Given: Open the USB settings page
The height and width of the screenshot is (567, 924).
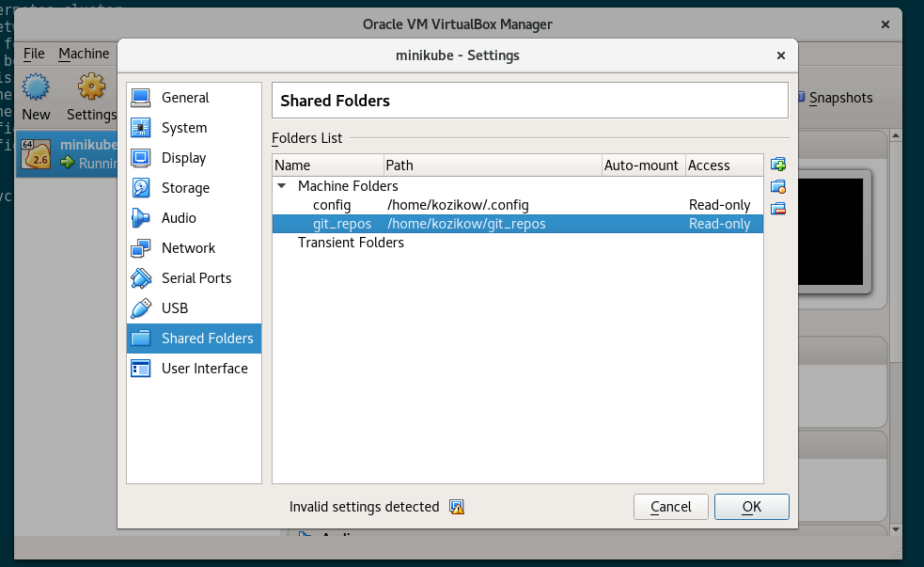Looking at the screenshot, I should [x=174, y=308].
